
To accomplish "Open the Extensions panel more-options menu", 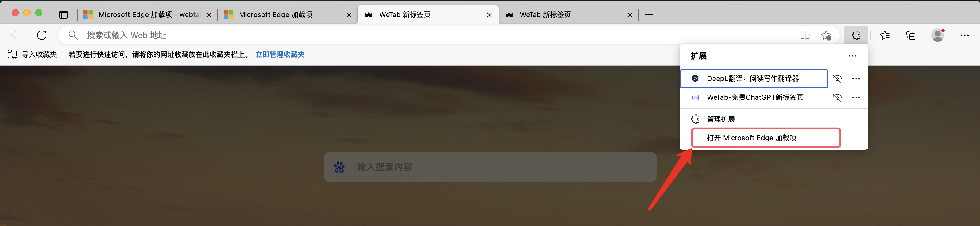I will (x=853, y=56).
